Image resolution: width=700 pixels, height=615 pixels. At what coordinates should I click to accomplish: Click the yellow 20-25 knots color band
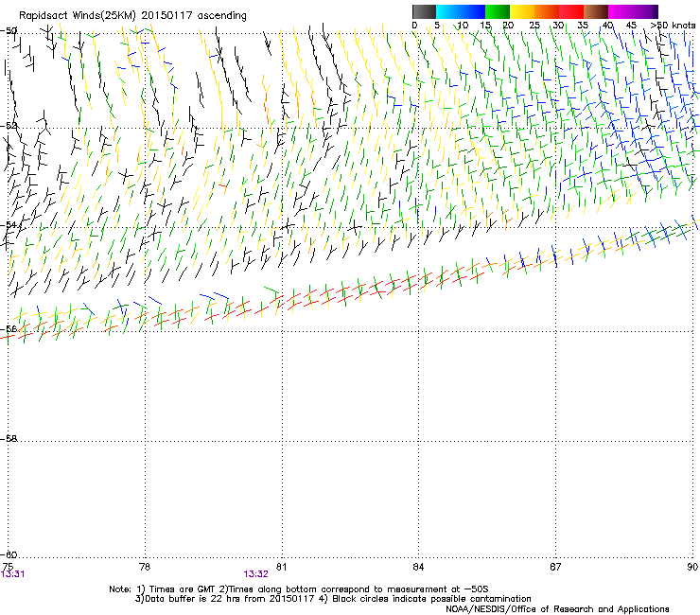tap(522, 11)
